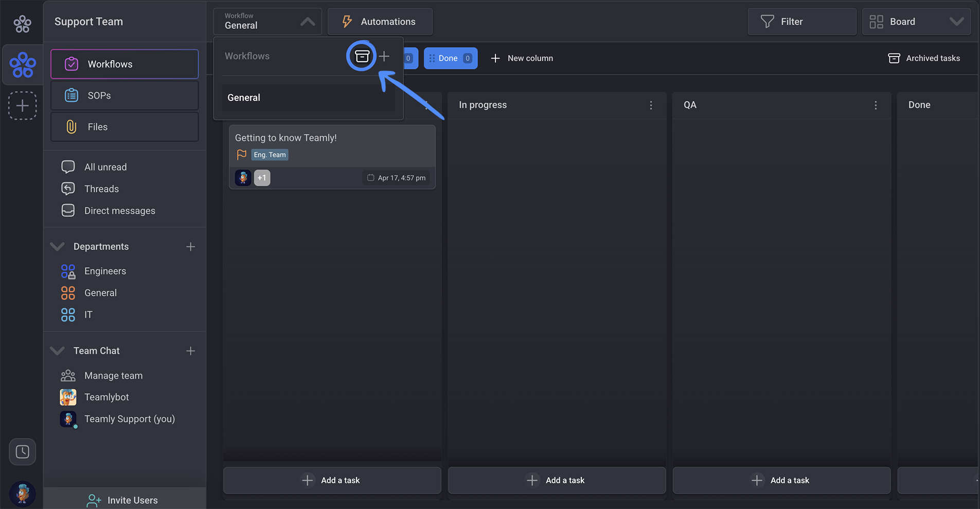This screenshot has width=980, height=509.
Task: Select General workflow in the dropdown list
Action: (x=308, y=98)
